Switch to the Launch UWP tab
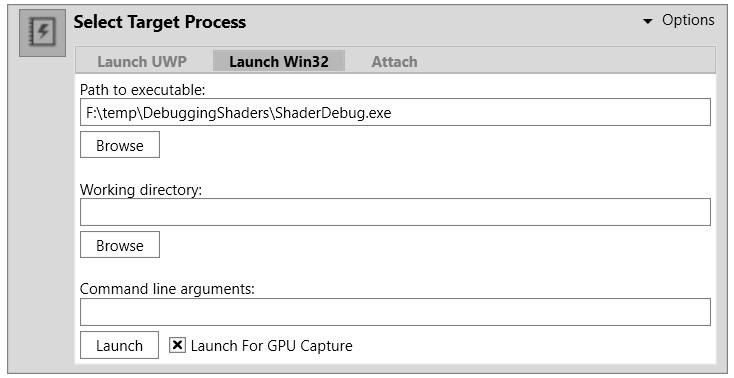This screenshot has height=378, width=734. pyautogui.click(x=142, y=61)
